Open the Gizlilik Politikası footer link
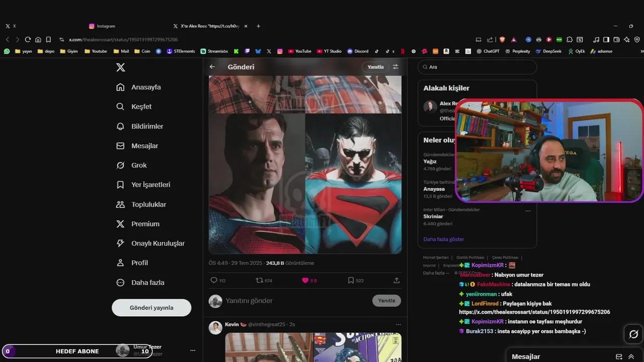 pos(470,257)
